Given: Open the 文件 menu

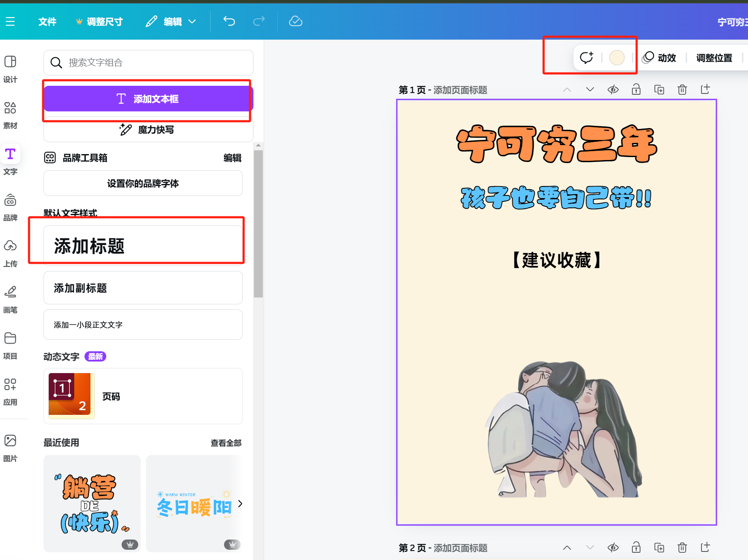Looking at the screenshot, I should pyautogui.click(x=47, y=21).
